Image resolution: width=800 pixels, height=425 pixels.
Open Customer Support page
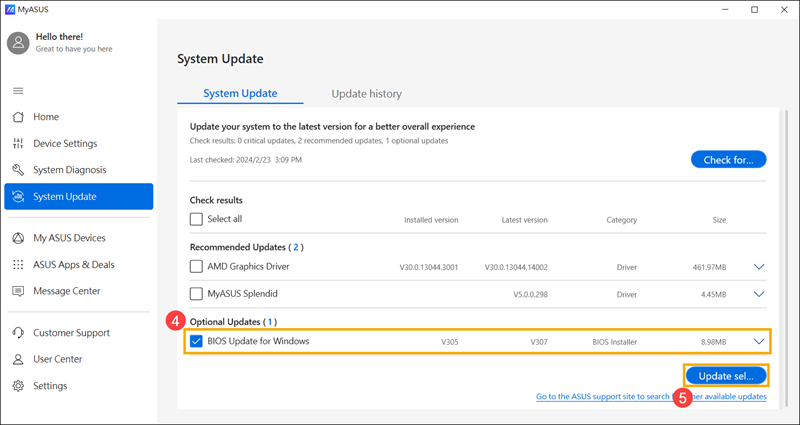click(79, 333)
